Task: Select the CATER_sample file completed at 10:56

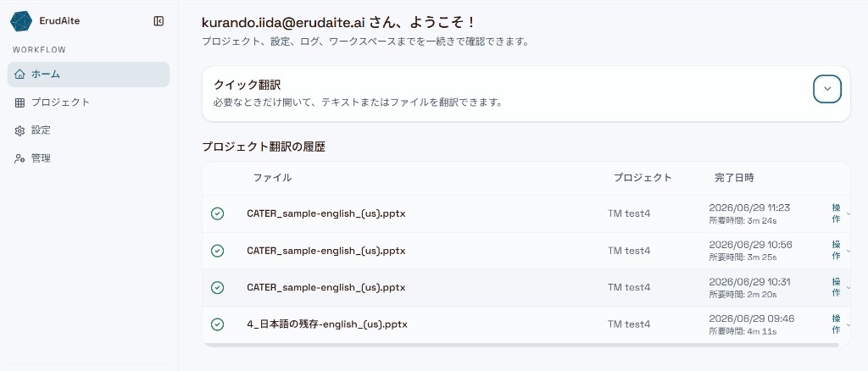Action: (x=326, y=251)
